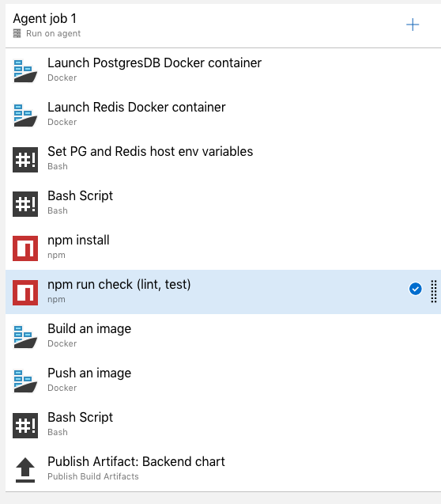Open the Bash Script task after Push an image
The width and height of the screenshot is (441, 504).
[x=223, y=425]
